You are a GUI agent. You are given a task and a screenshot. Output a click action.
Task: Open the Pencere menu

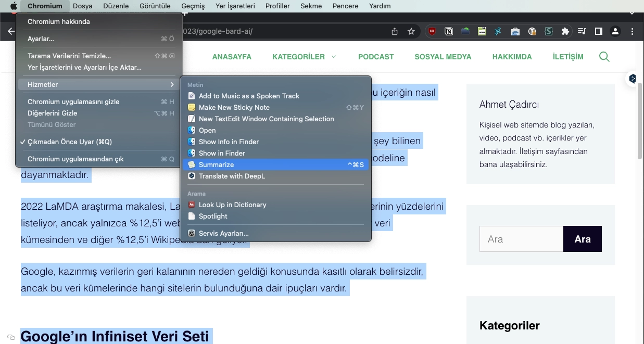tap(345, 6)
